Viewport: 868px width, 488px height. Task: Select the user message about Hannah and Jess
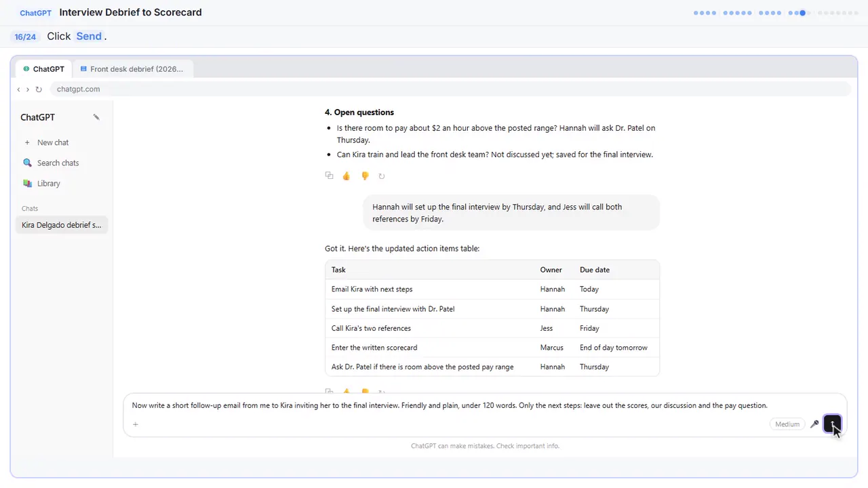[512, 213]
